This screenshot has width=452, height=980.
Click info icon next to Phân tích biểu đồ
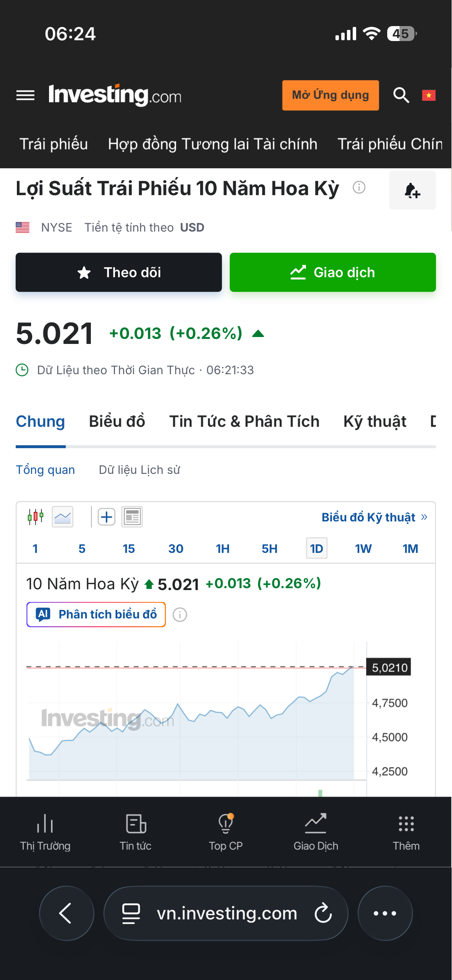(180, 615)
